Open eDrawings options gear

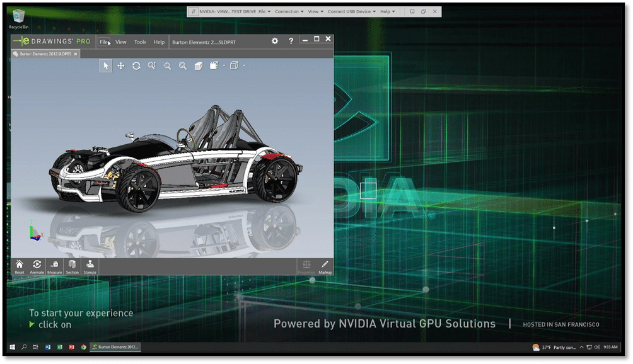tap(275, 41)
